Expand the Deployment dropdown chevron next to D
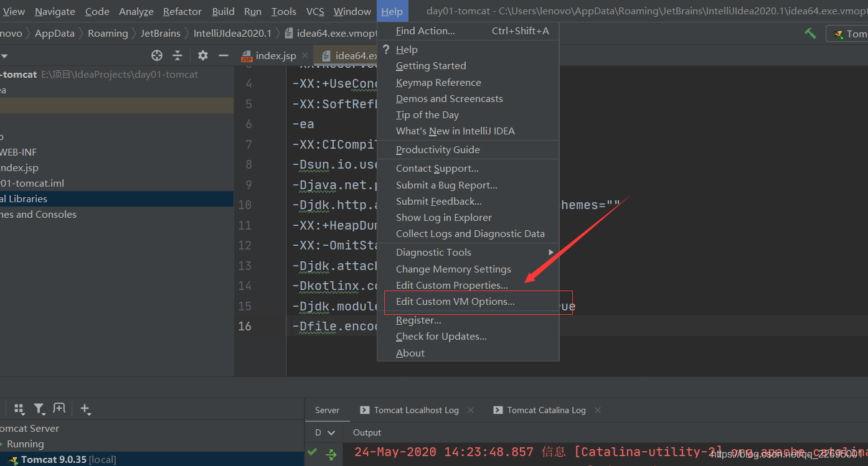The height and width of the screenshot is (466, 868). pos(331,432)
